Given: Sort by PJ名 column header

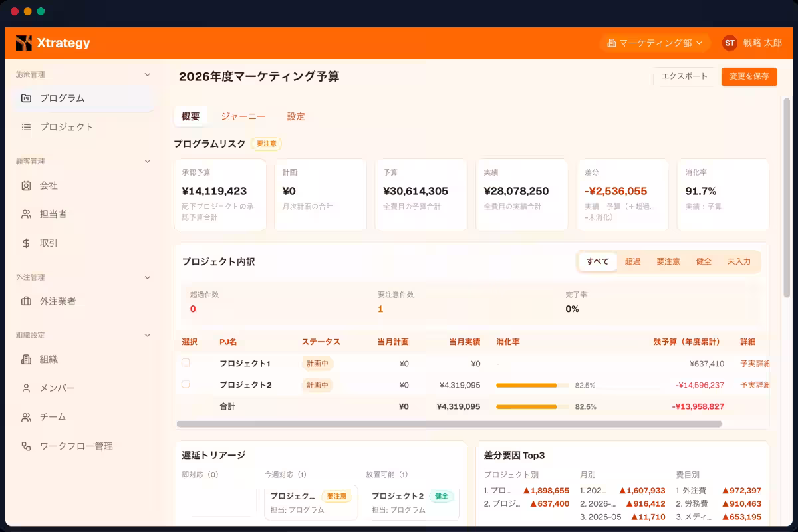Looking at the screenshot, I should point(228,342).
